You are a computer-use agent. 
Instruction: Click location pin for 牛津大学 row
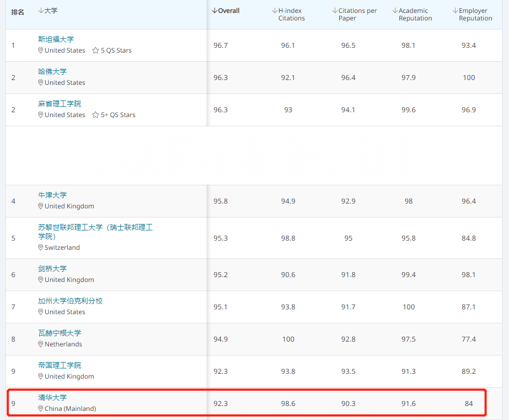point(40,206)
